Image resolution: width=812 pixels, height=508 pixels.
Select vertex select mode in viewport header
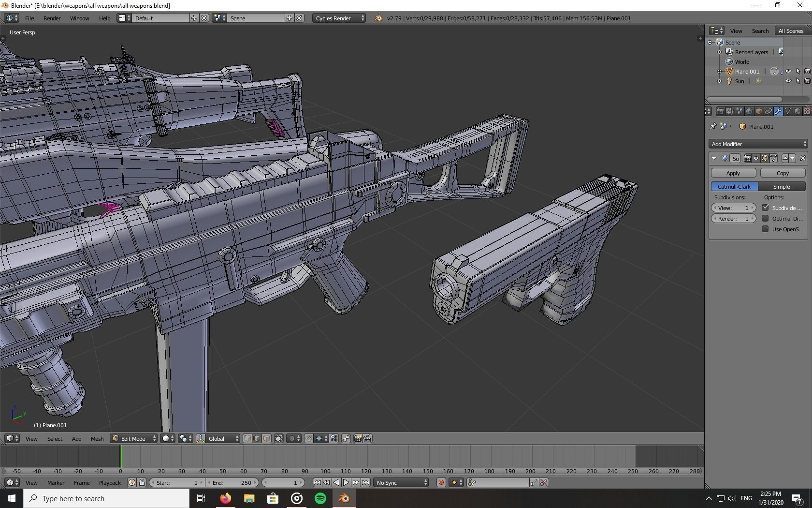tap(247, 438)
